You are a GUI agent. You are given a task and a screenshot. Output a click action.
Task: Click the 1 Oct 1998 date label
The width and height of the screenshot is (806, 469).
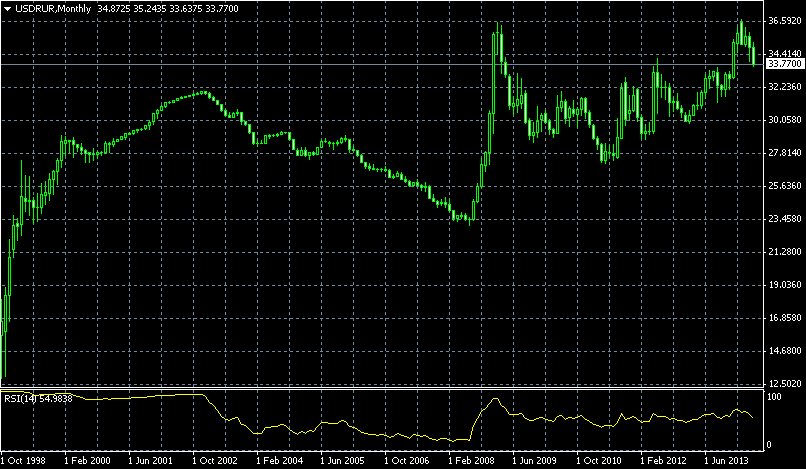pos(24,459)
